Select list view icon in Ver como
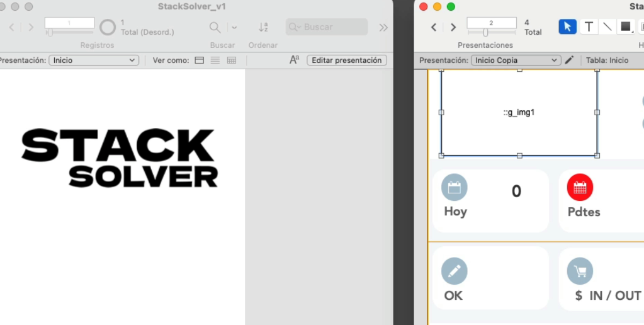The height and width of the screenshot is (325, 644). tap(215, 60)
